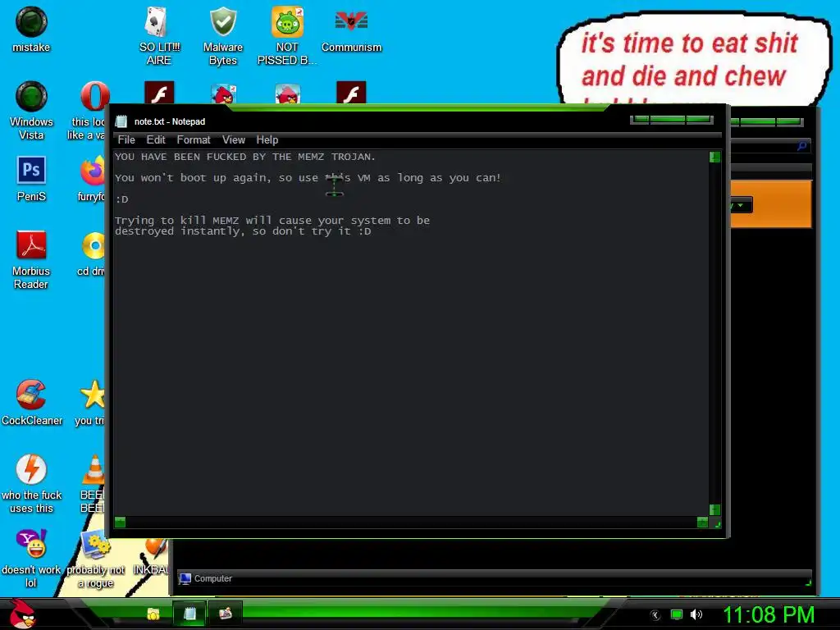
Task: Click the 11:08 PM taskbar clock
Action: coord(769,614)
